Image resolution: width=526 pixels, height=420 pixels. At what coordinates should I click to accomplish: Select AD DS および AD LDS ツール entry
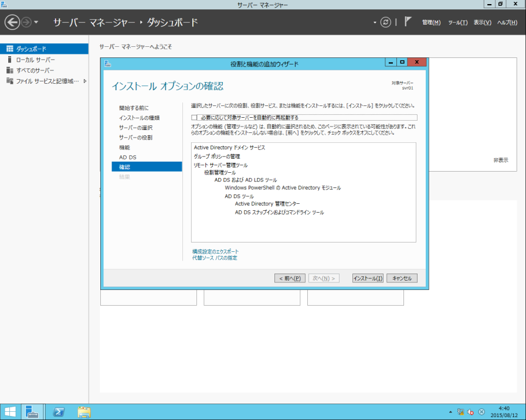pos(246,180)
